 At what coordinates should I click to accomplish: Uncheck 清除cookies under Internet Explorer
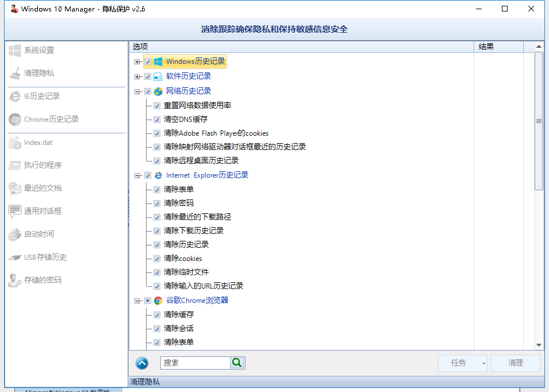click(x=157, y=259)
